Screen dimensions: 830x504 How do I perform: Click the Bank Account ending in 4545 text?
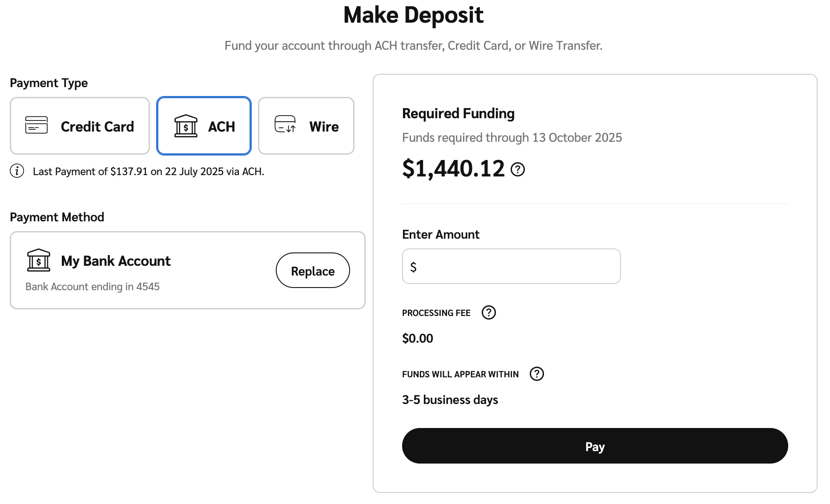[x=93, y=287]
